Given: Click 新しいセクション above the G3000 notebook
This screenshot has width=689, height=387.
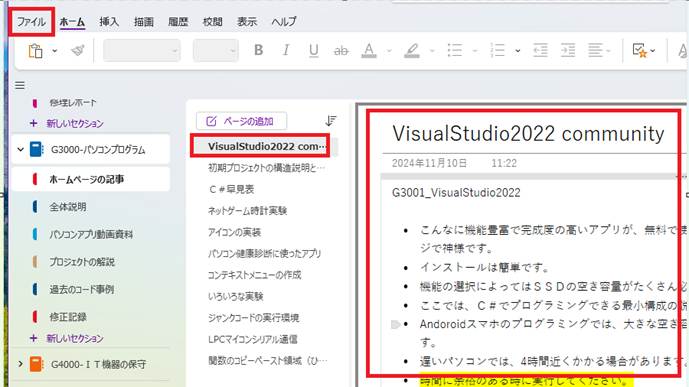Looking at the screenshot, I should [x=75, y=123].
